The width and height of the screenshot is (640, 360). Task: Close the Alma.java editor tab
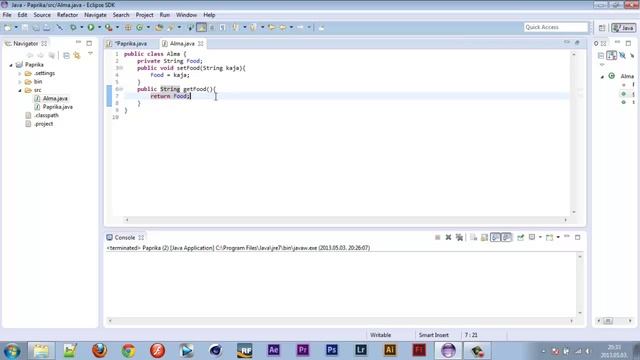pos(200,43)
